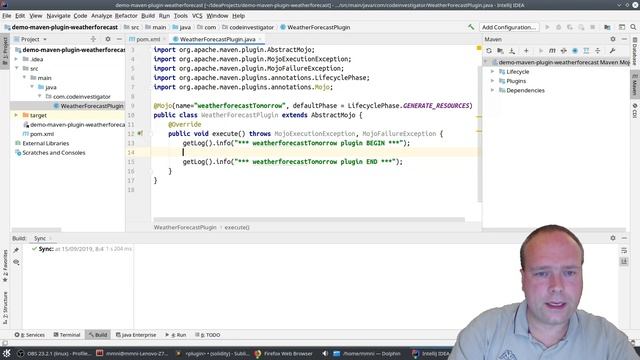
Task: Open the TODO tool window
Action: 208,335
